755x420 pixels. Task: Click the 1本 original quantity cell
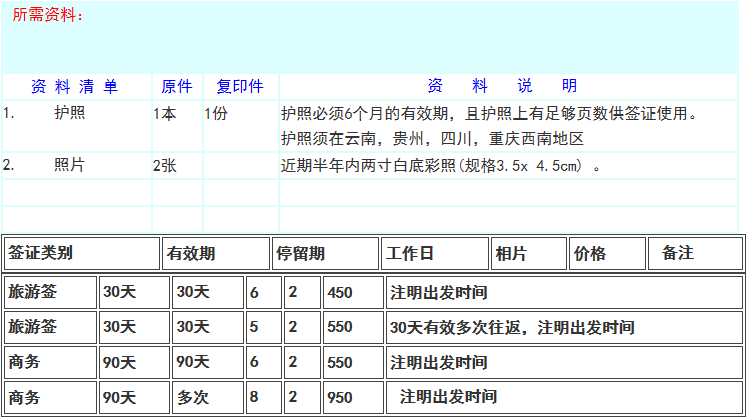[x=165, y=113]
